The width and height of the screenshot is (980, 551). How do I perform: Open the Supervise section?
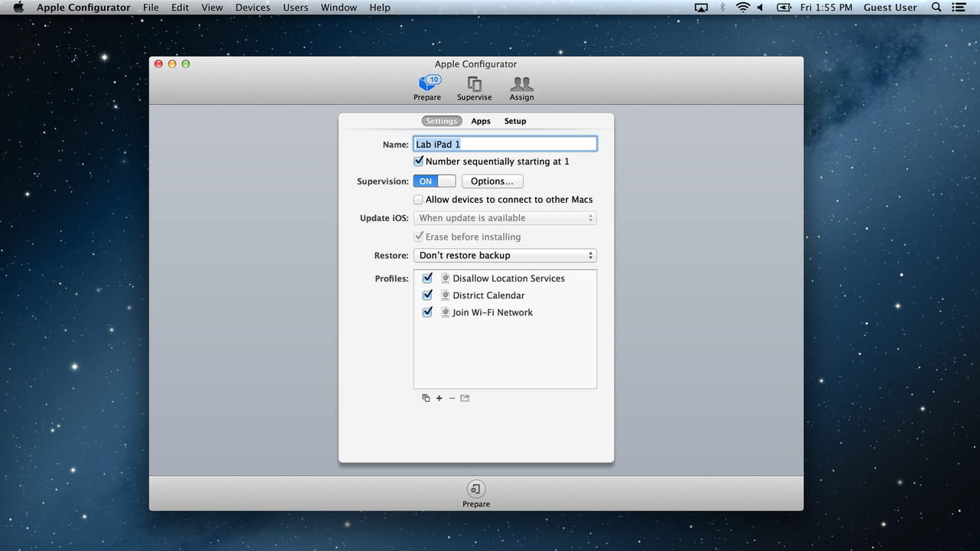click(x=475, y=87)
